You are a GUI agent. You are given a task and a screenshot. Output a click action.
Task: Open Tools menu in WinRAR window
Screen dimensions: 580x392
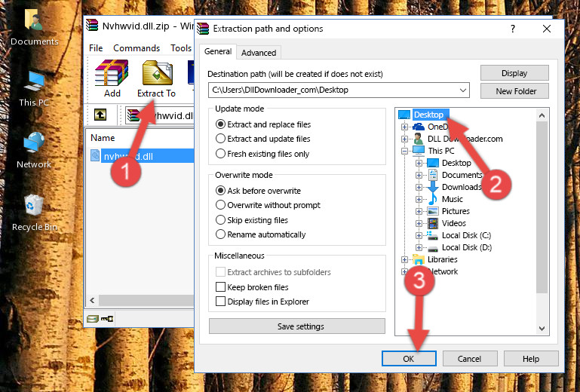tap(181, 48)
